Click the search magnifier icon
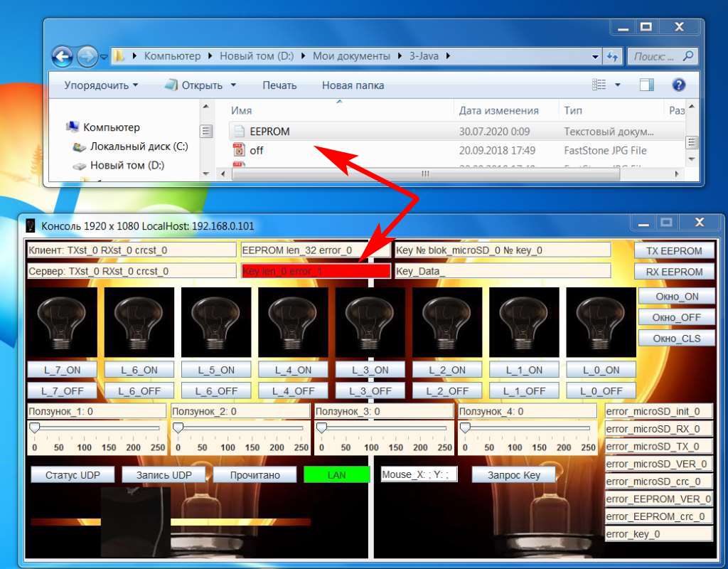Viewport: 728px width, 569px height. 687,56
